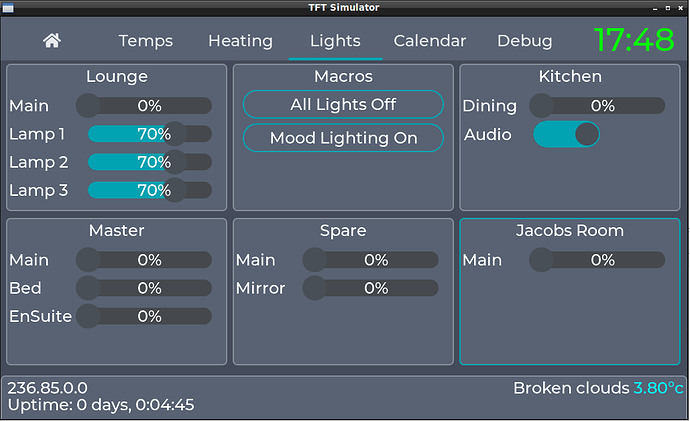Turn on the Mood Lighting macro

pyautogui.click(x=343, y=138)
